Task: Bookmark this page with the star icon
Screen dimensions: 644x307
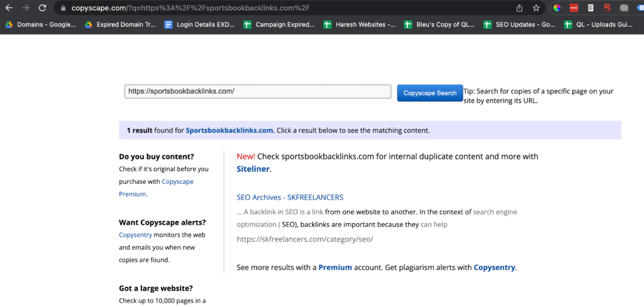Action: [536, 8]
